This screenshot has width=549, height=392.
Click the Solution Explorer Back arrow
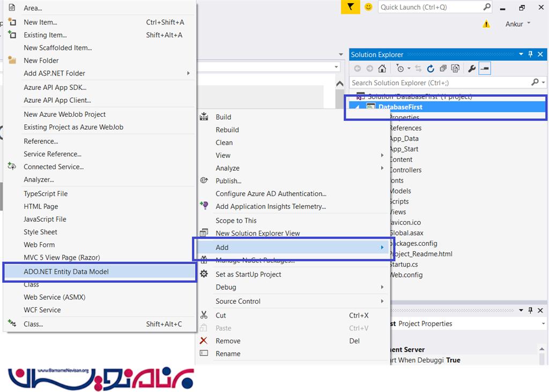coord(358,69)
